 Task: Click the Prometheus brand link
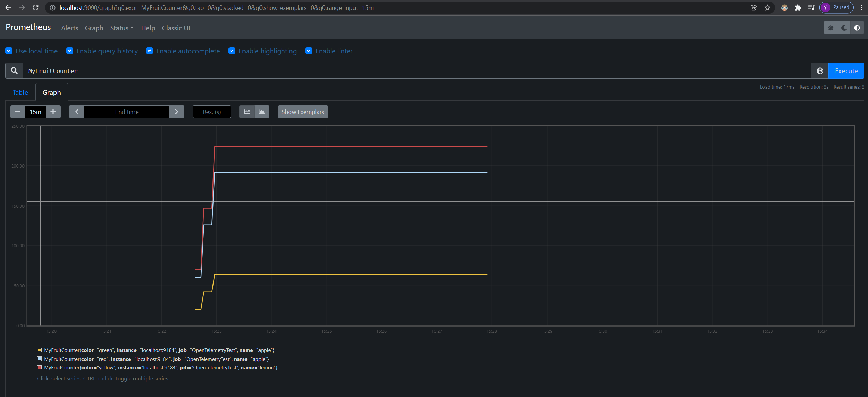28,27
